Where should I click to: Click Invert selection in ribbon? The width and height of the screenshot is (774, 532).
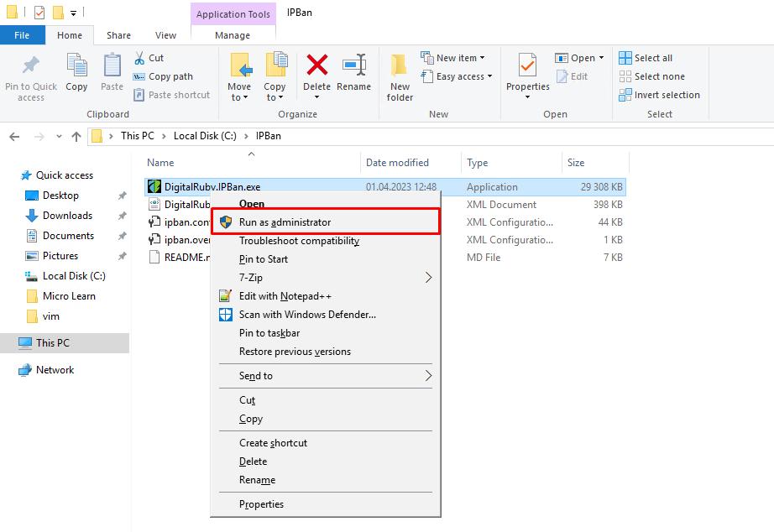(x=660, y=95)
